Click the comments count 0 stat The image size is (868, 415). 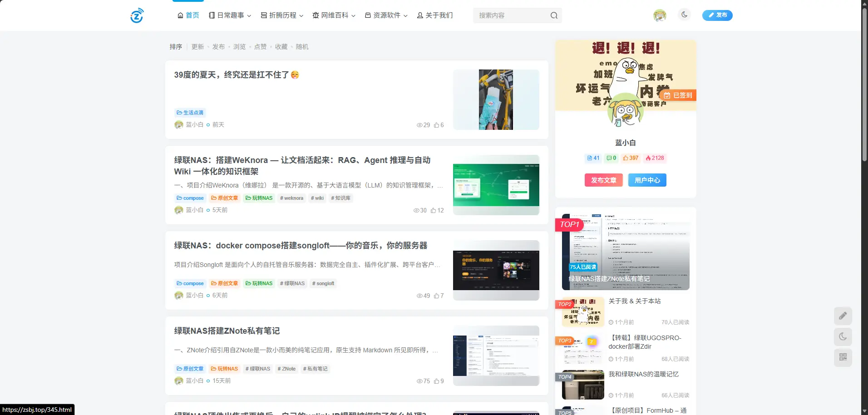(611, 158)
